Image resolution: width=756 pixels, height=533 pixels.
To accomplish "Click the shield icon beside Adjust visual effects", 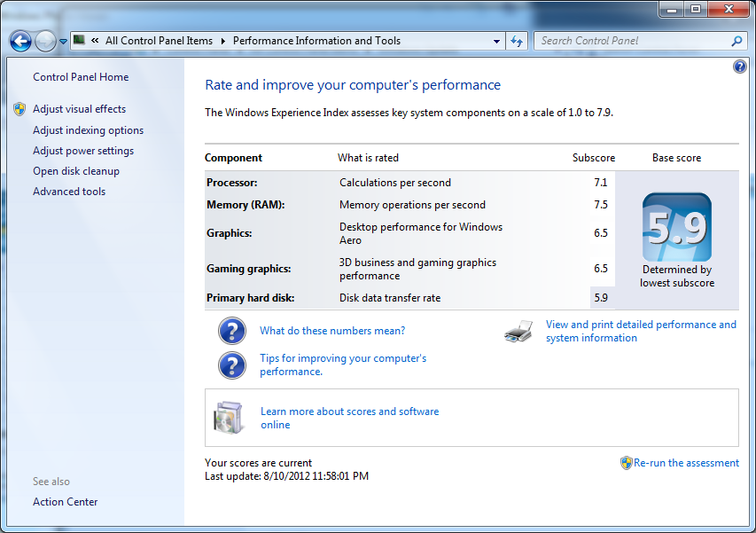I will tap(19, 109).
